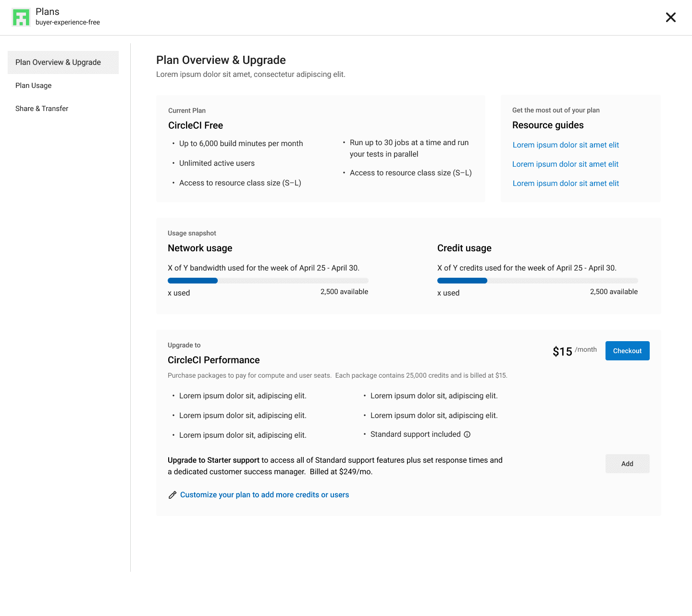Click the buyer-experience-free organization name
The height and width of the screenshot is (616, 692).
click(68, 23)
